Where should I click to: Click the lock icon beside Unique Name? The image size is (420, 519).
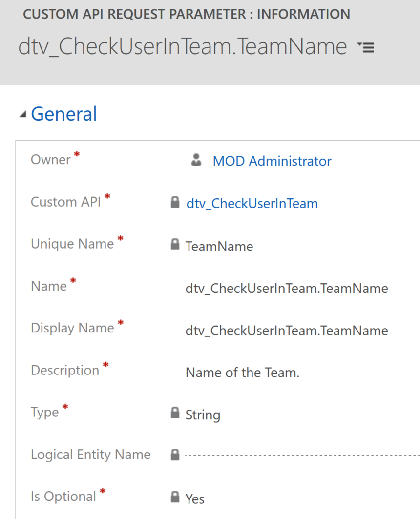[175, 245]
